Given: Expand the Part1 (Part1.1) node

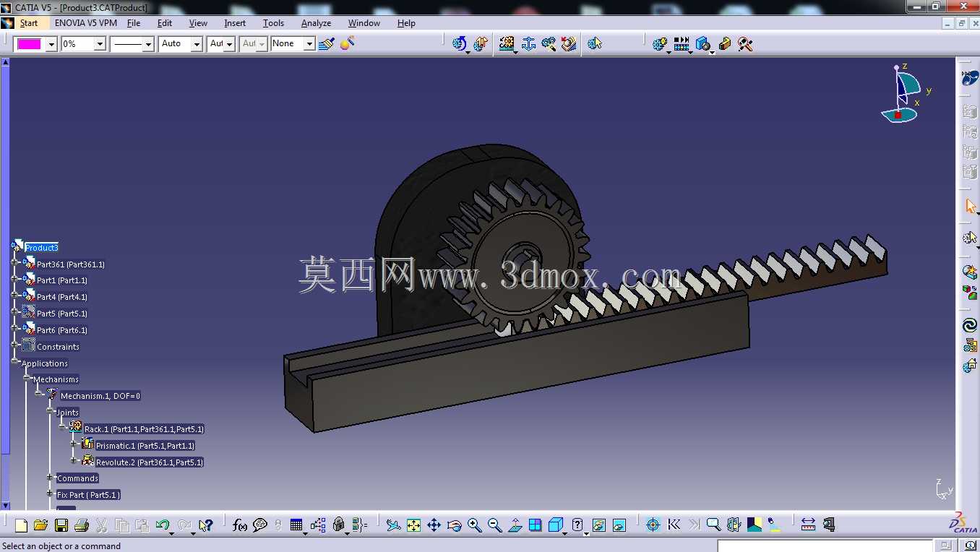Looking at the screenshot, I should tap(15, 279).
